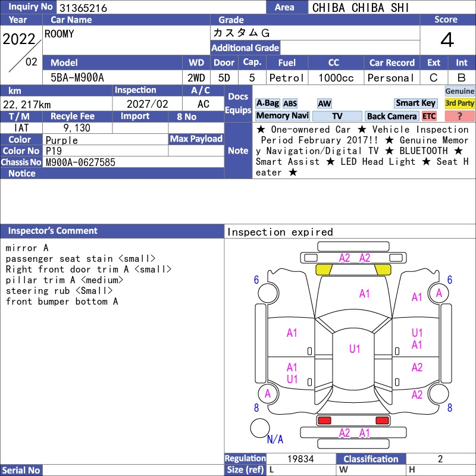Click the red left tail light
This screenshot has width=476, height=476.
click(324, 421)
